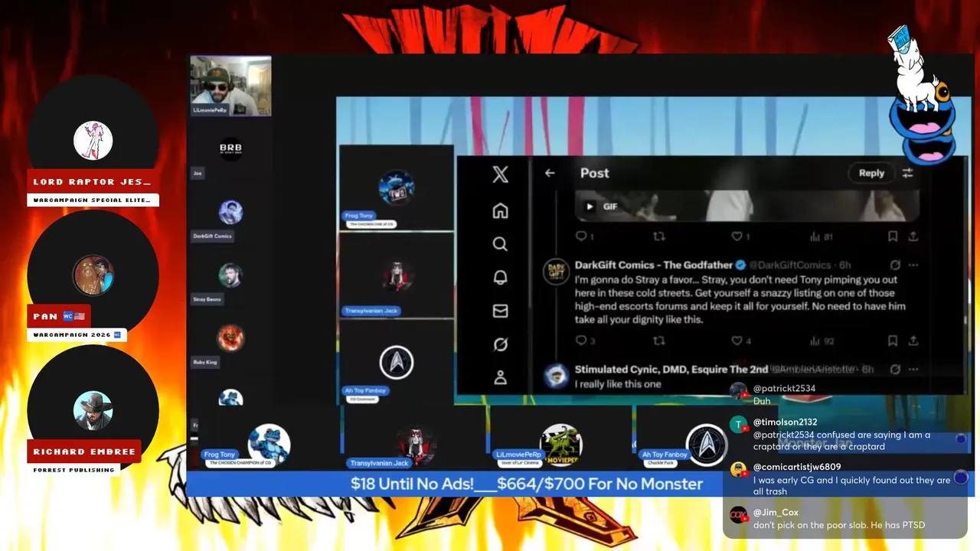This screenshot has height=551, width=980.
Task: Click the Pan avatar circle
Action: click(x=93, y=275)
